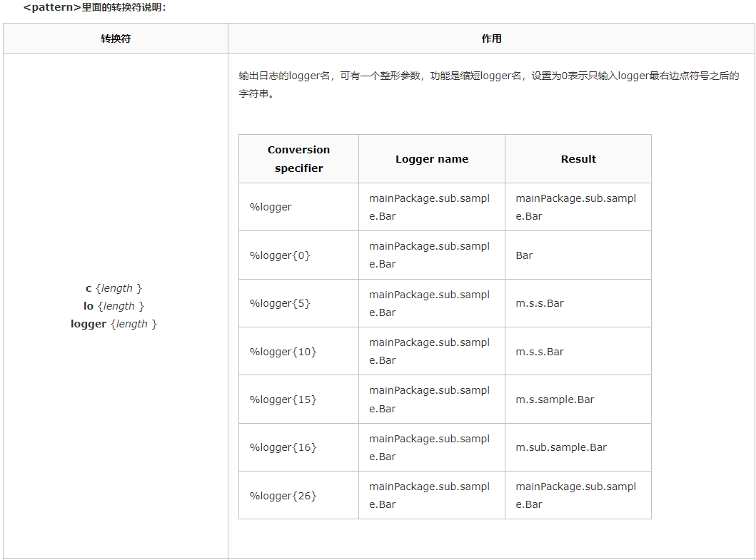Viewport: 756px width, 560px height.
Task: Select the "m.sub.sample.Bar" result cell
Action: tap(578, 447)
